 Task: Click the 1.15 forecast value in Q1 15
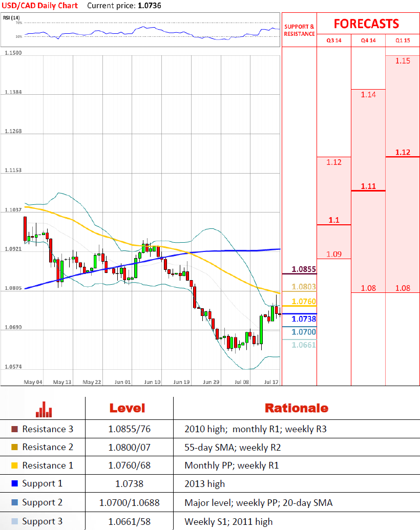coord(403,61)
